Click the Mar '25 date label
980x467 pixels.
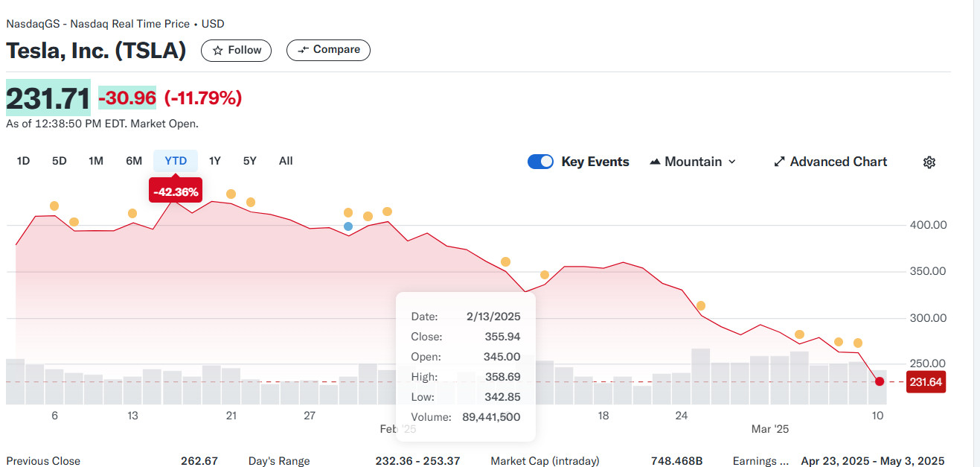tap(769, 429)
